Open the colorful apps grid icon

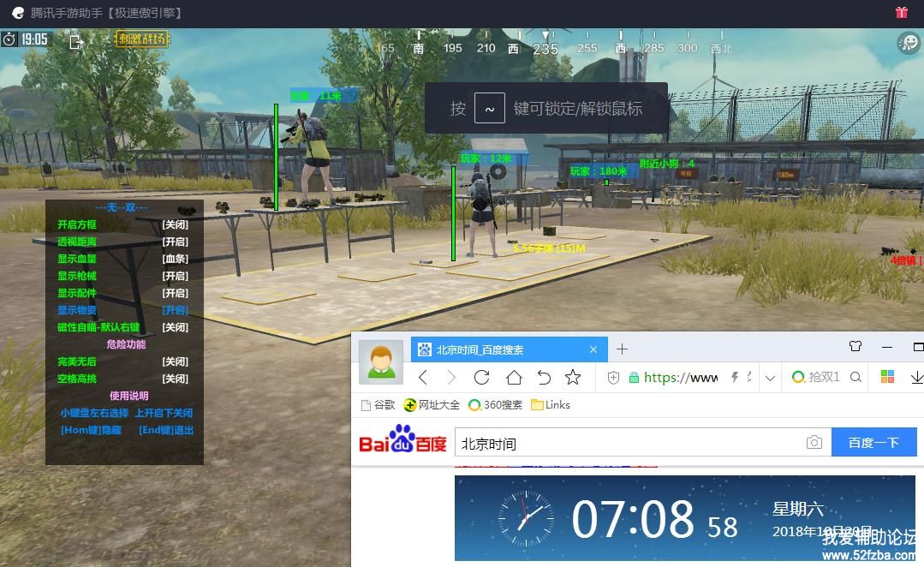coord(887,377)
